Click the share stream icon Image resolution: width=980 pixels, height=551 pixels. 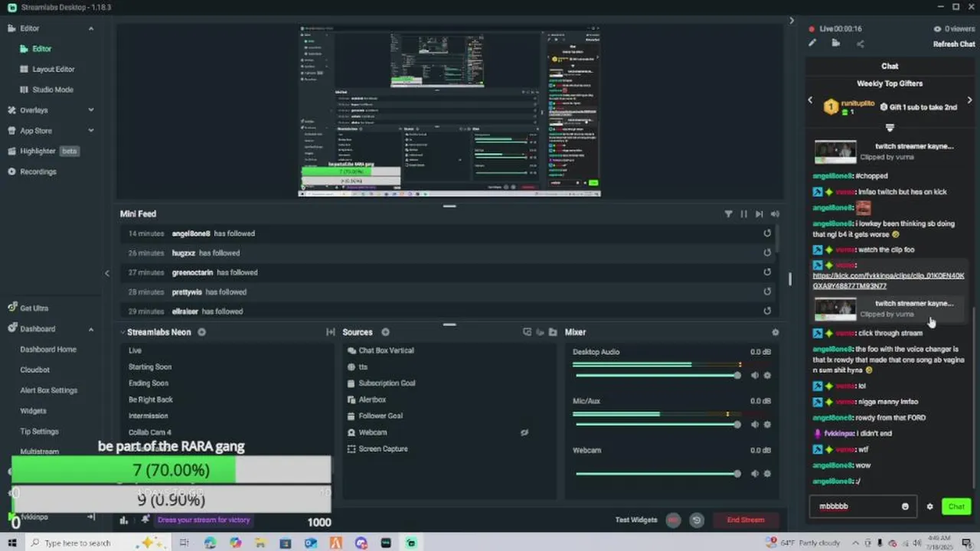click(860, 44)
